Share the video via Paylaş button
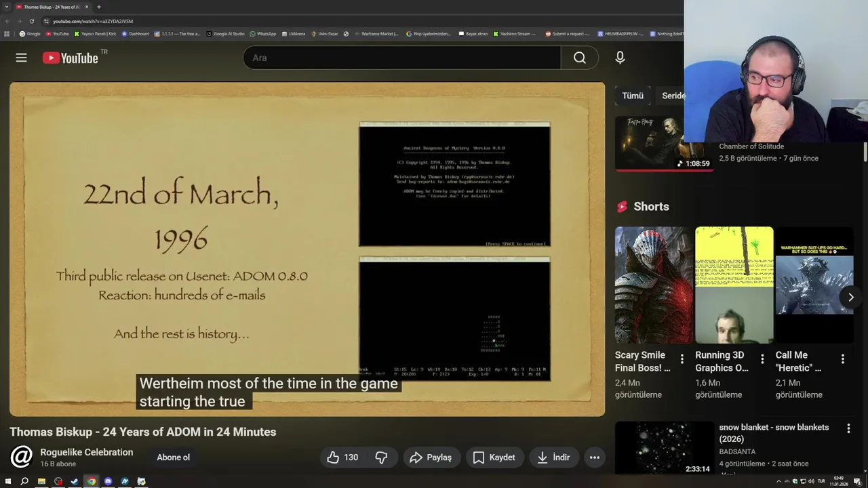868x488 pixels. click(431, 457)
